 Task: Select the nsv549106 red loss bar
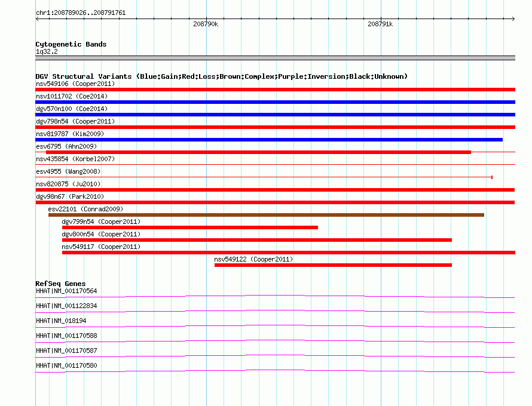pyautogui.click(x=275, y=90)
